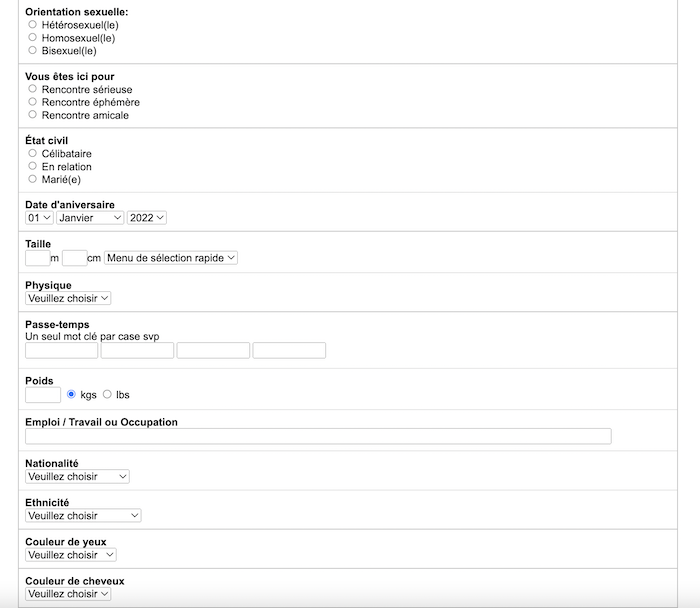This screenshot has width=700, height=608.
Task: Open the Janvier month dropdown
Action: pyautogui.click(x=90, y=217)
